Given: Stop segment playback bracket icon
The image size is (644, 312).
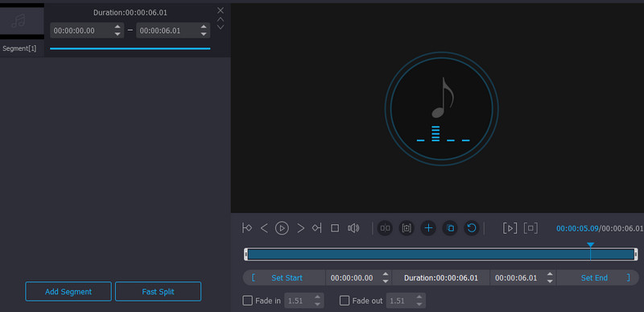Looking at the screenshot, I should coord(530,227).
